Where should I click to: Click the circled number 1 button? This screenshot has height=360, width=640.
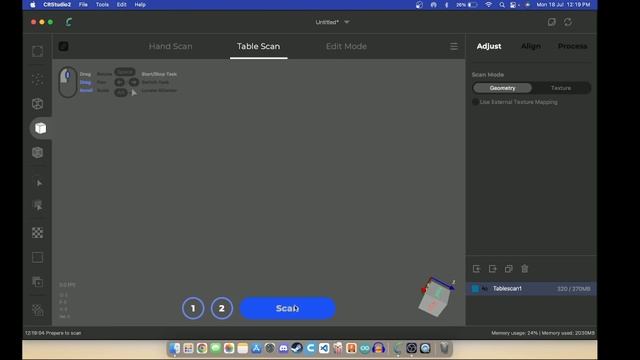click(193, 308)
